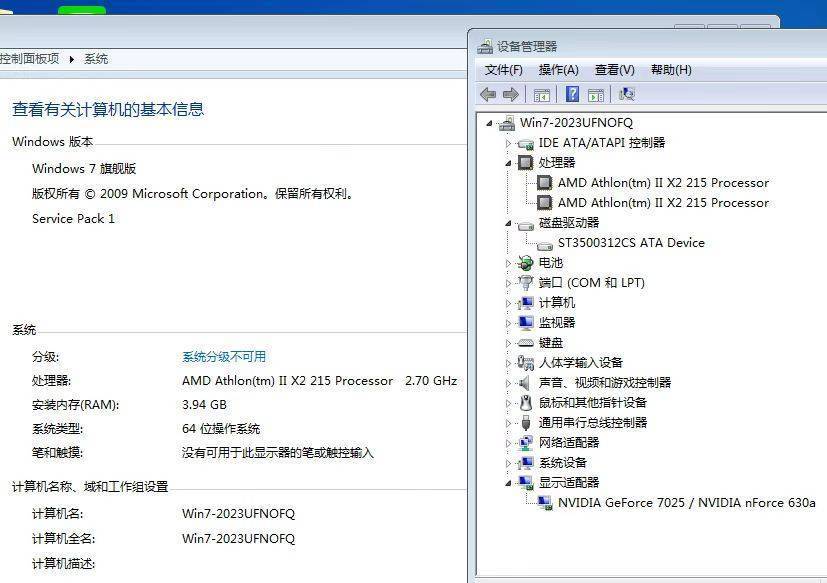Viewport: 827px width, 583px height.
Task: Click the 监视器 monitor category icon
Action: [525, 322]
